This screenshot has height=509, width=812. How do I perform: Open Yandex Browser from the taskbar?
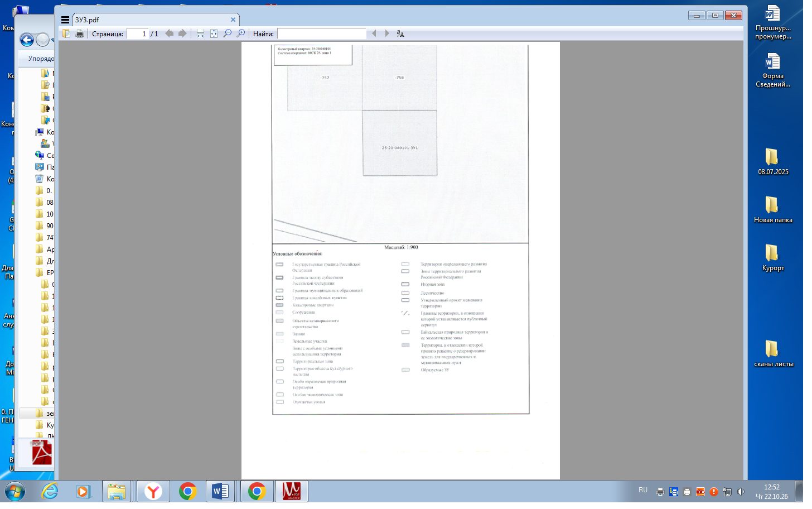pyautogui.click(x=153, y=492)
